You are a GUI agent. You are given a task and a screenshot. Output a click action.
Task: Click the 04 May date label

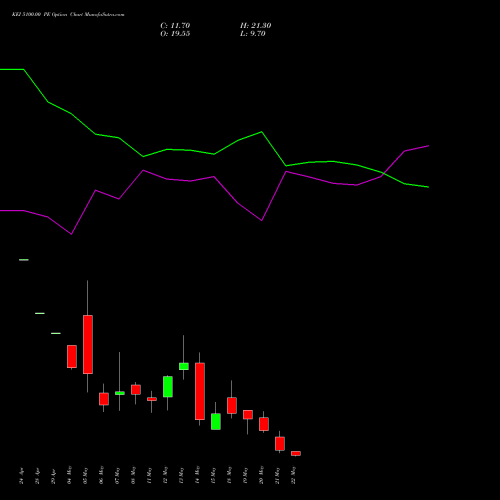(x=70, y=475)
